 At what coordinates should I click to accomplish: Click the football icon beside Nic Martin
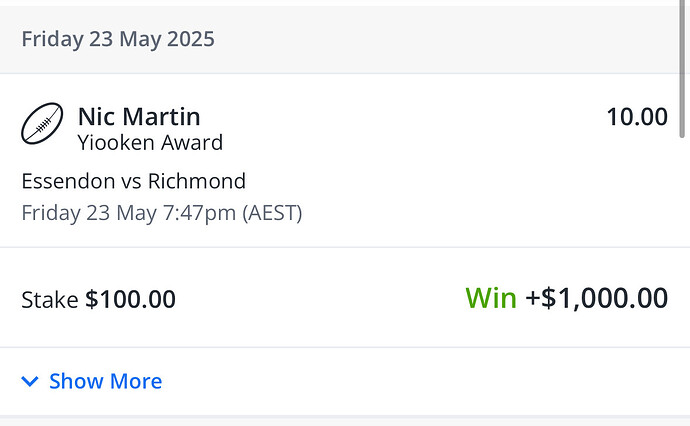coord(42,125)
